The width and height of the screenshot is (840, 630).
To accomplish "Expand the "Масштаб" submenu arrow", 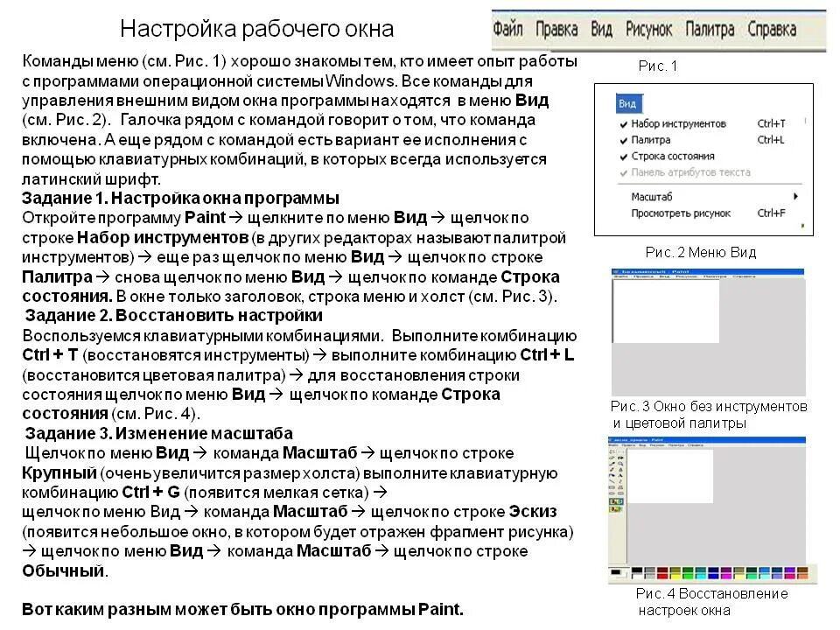I will tap(796, 197).
